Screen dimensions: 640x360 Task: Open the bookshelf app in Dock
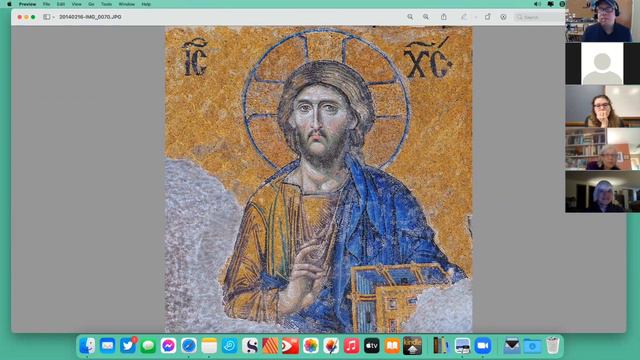440,346
